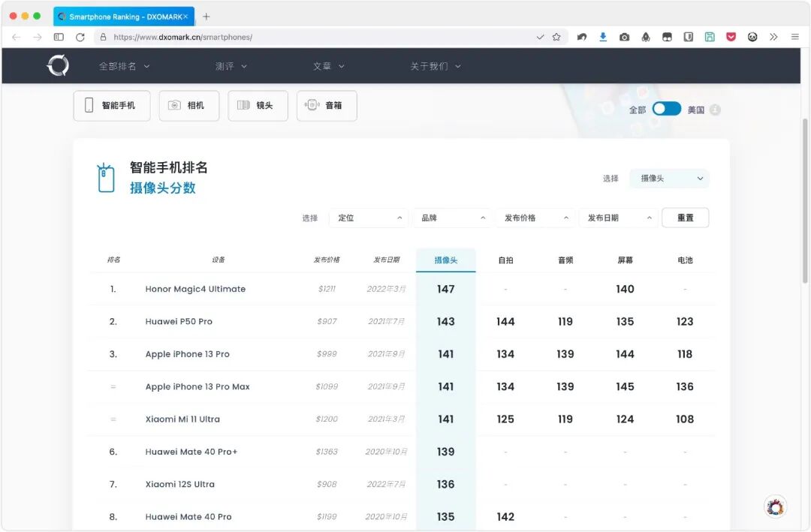Open the 发布日期 filter dropdown
This screenshot has height=532, width=811.
[x=619, y=218]
